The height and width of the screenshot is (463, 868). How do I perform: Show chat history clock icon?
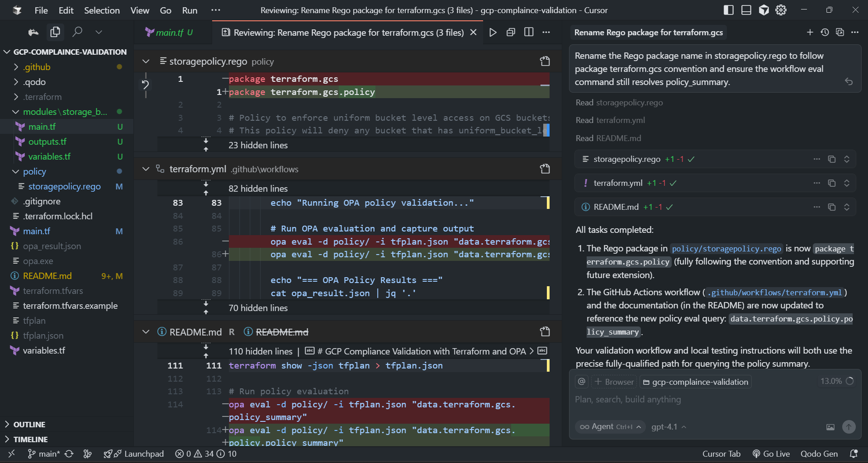(x=825, y=32)
